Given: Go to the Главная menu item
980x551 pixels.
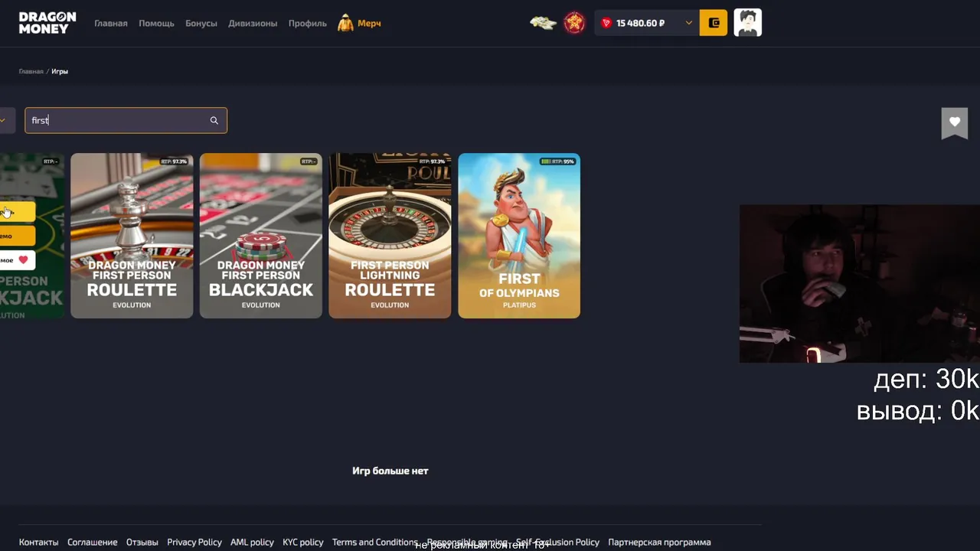Looking at the screenshot, I should click(x=111, y=23).
